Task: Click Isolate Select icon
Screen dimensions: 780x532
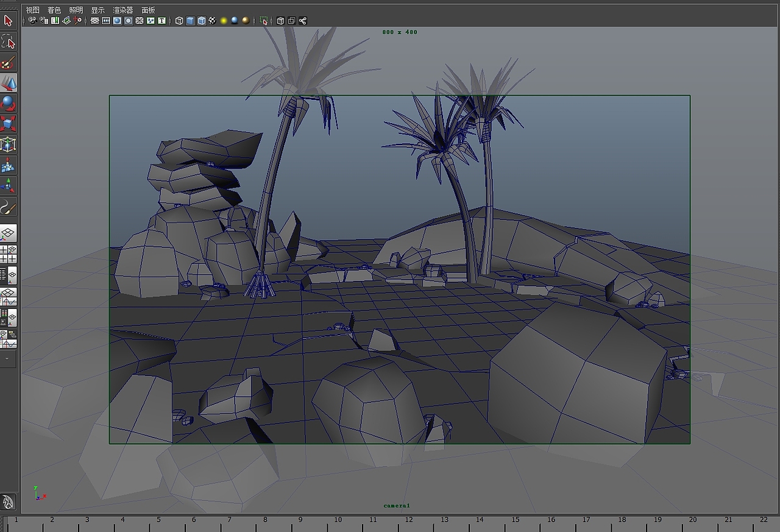Action: [264, 21]
